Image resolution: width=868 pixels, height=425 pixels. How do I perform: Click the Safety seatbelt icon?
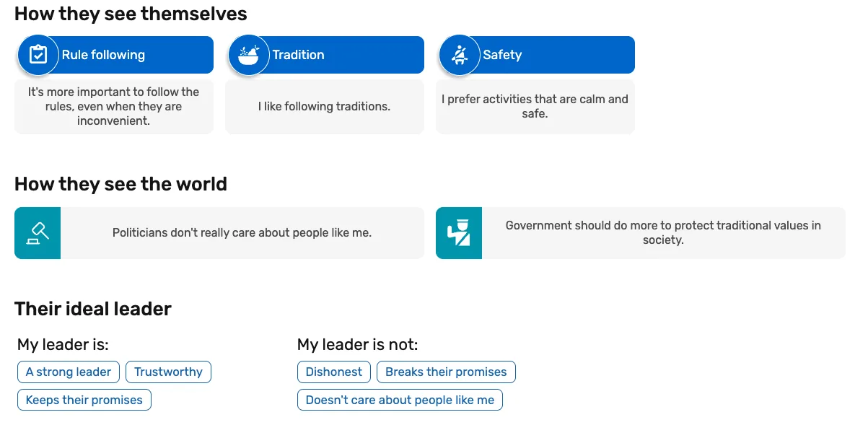pos(459,55)
